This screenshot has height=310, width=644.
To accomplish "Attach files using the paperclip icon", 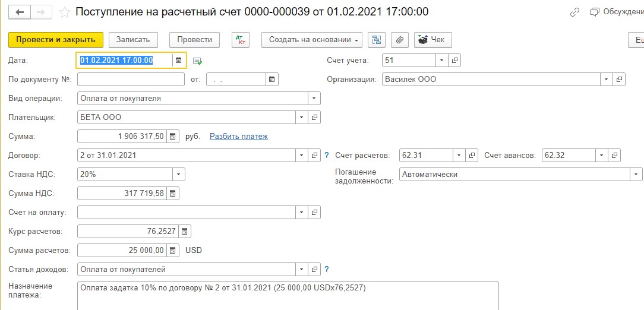I will tap(400, 40).
